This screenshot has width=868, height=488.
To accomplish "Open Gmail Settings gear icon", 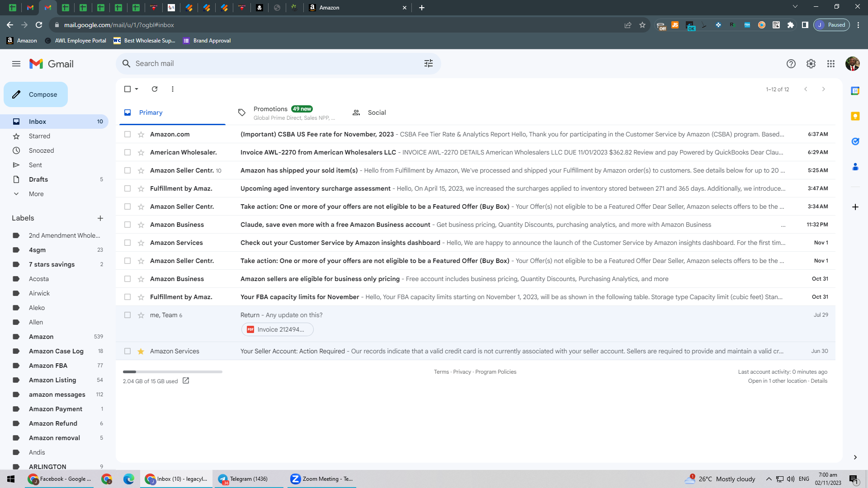I will pyautogui.click(x=811, y=64).
